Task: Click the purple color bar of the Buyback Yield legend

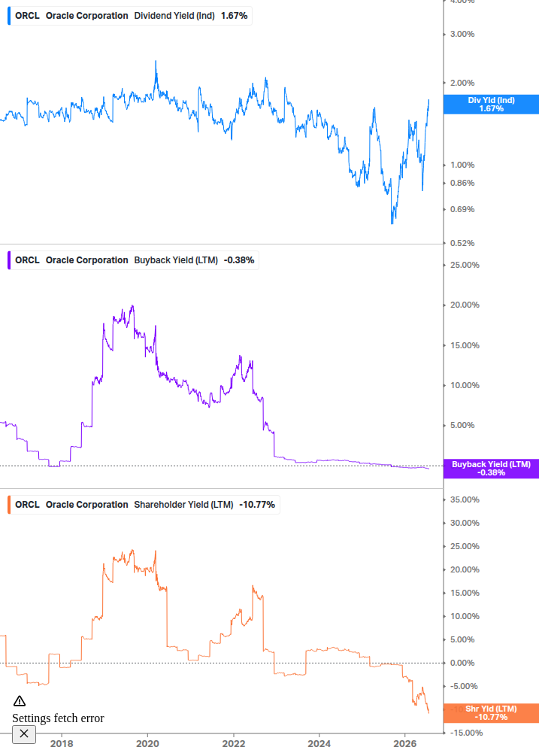Action: coord(9,260)
